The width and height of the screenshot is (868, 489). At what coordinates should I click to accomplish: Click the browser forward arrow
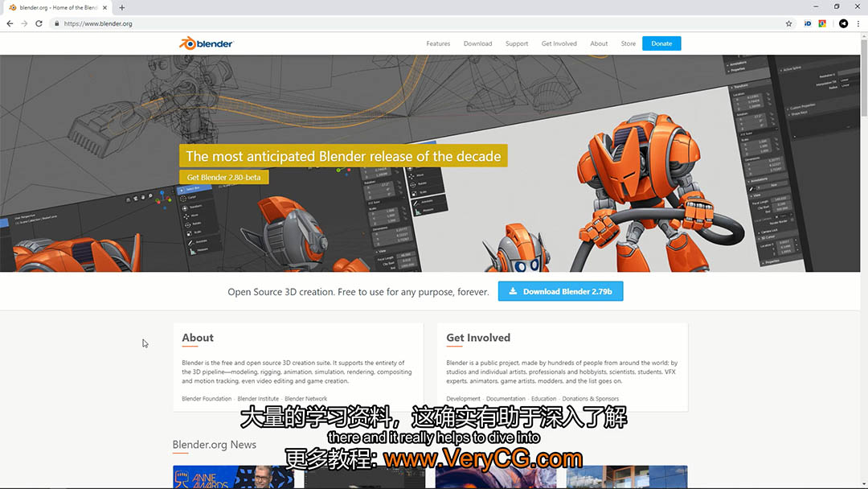click(x=24, y=24)
